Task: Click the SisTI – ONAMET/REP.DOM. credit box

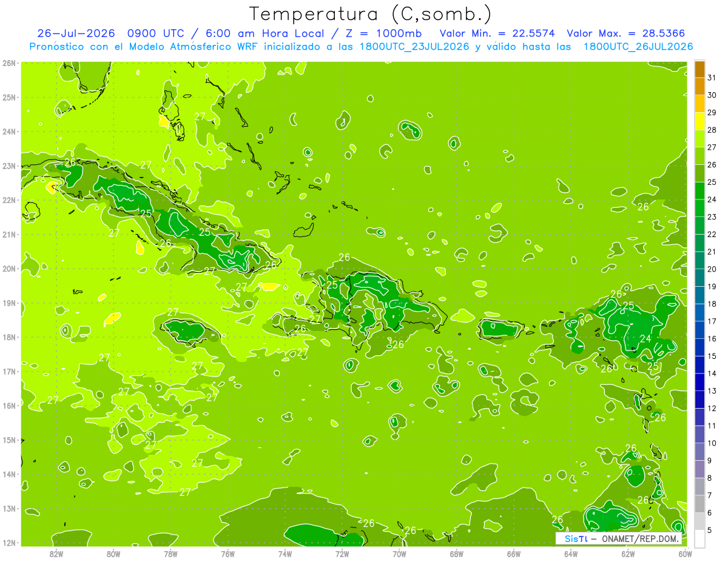Action: coord(619,538)
